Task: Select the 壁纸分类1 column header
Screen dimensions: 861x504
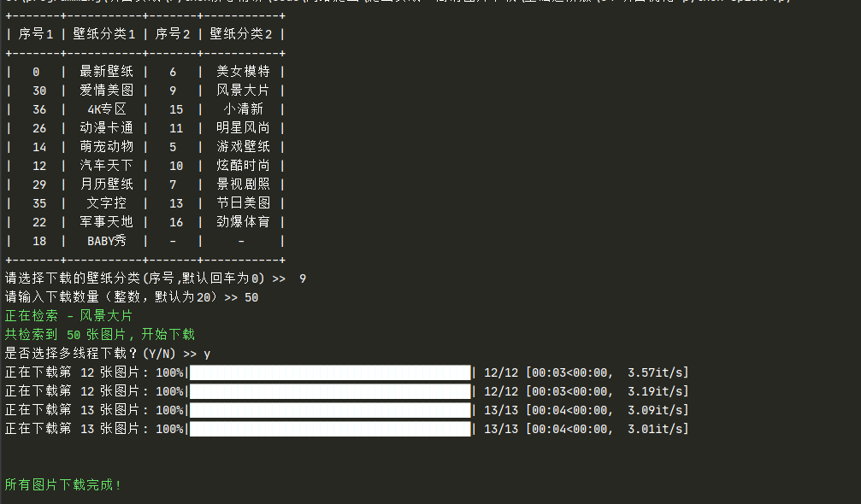Action: (103, 34)
